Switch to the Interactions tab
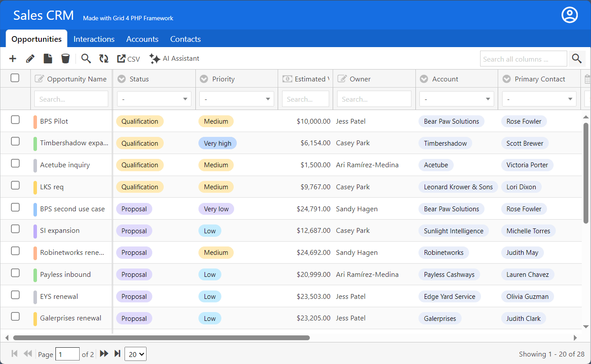Screen dimensions: 591x364 click(94, 39)
